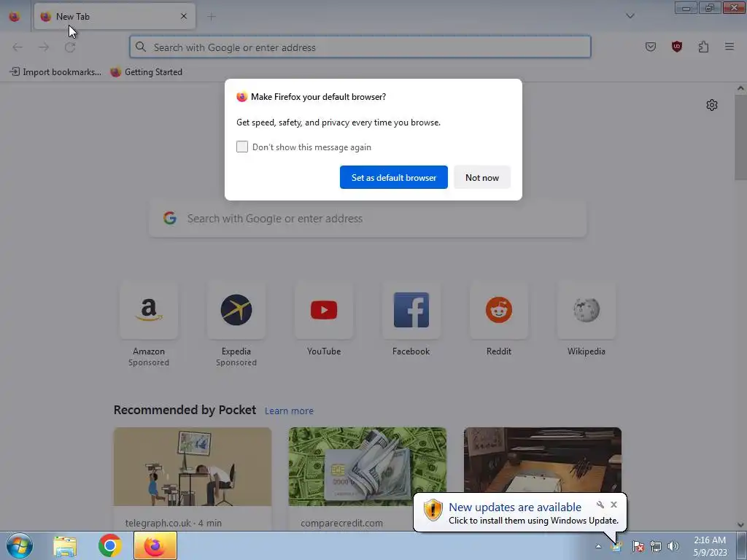Open the third Pocket story with desk image
Screen dimensions: 747x560
[543, 460]
